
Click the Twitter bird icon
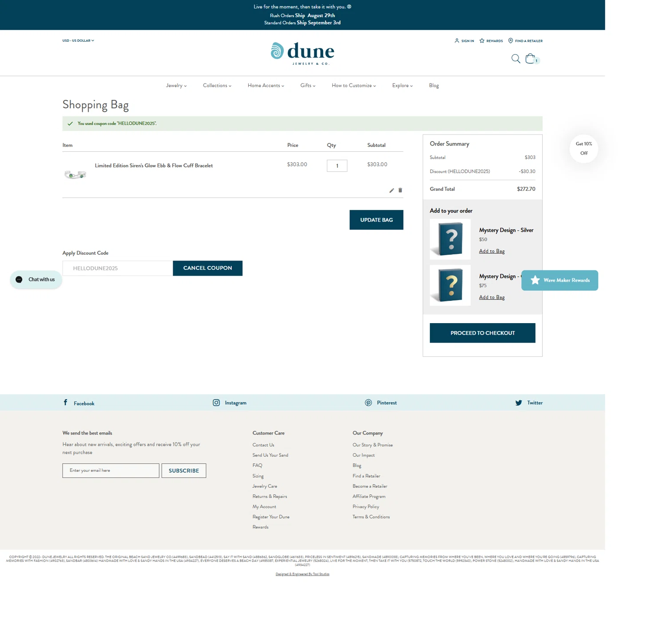click(x=519, y=403)
